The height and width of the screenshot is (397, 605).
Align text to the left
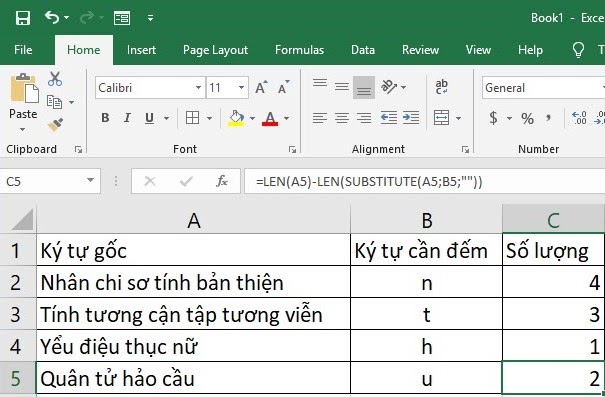coord(320,118)
